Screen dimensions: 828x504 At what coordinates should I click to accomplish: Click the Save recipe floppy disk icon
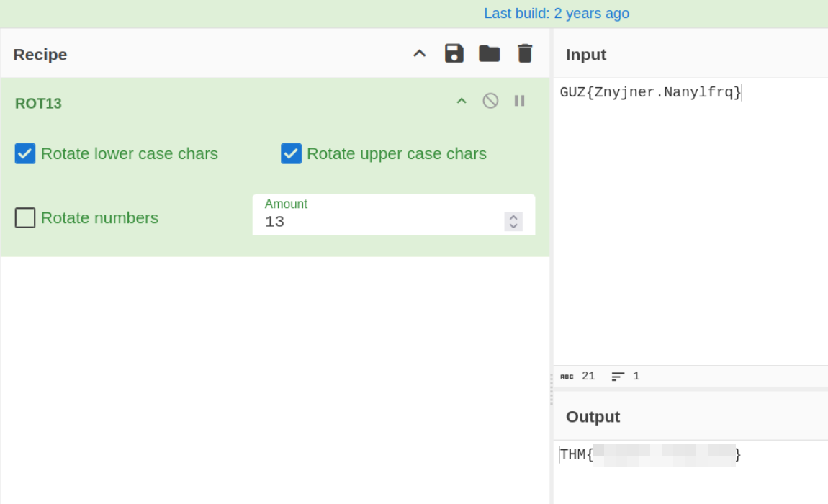tap(454, 53)
